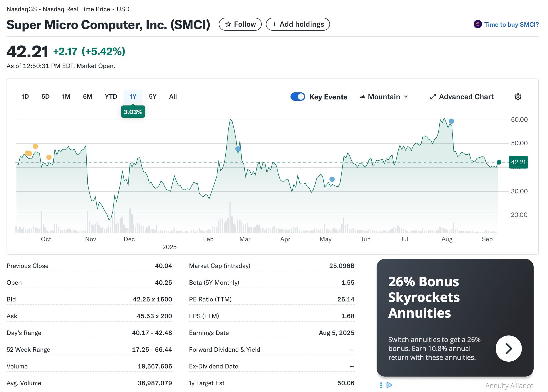Click the star icon in Follow button

(x=228, y=24)
